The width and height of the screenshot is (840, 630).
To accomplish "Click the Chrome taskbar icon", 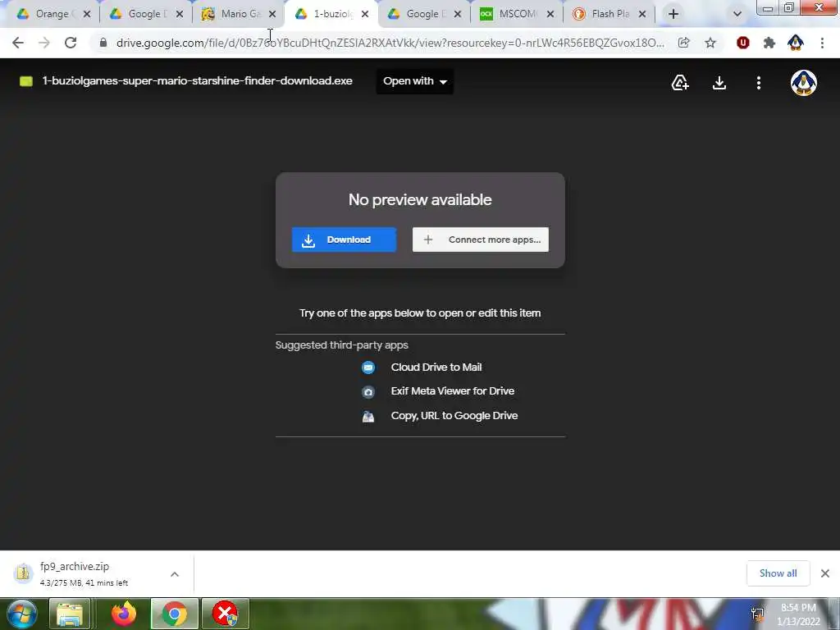I will pyautogui.click(x=175, y=614).
